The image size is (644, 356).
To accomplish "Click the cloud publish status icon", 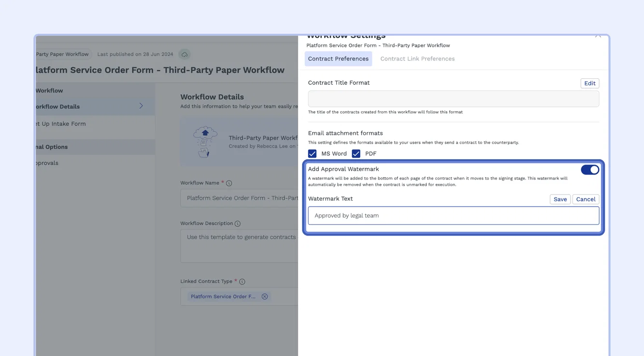I will pos(185,54).
